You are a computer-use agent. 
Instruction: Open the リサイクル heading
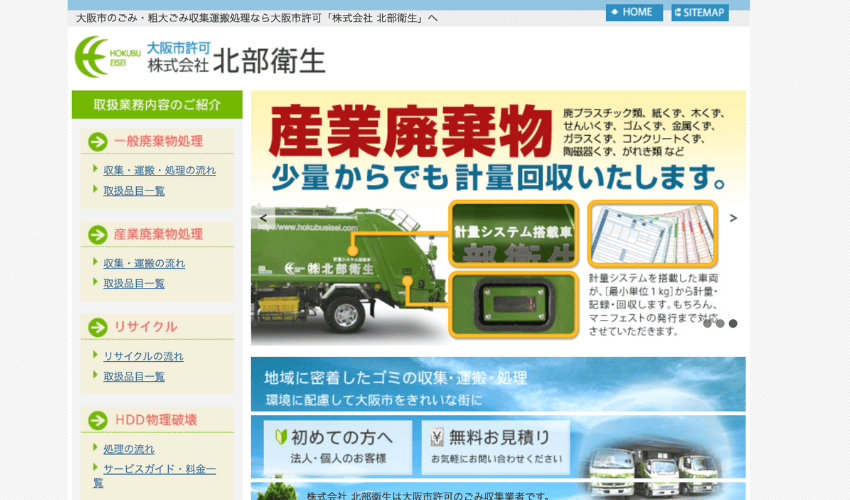145,327
